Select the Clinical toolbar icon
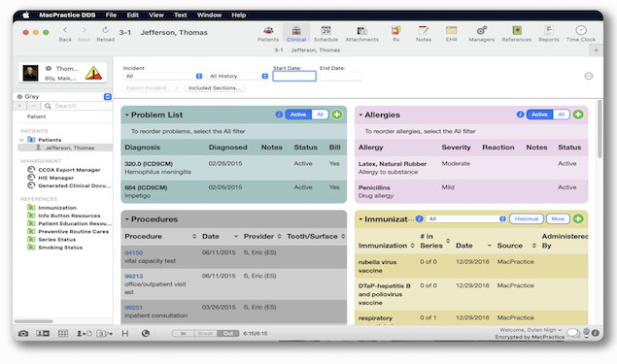The height and width of the screenshot is (364, 617). coord(296,34)
